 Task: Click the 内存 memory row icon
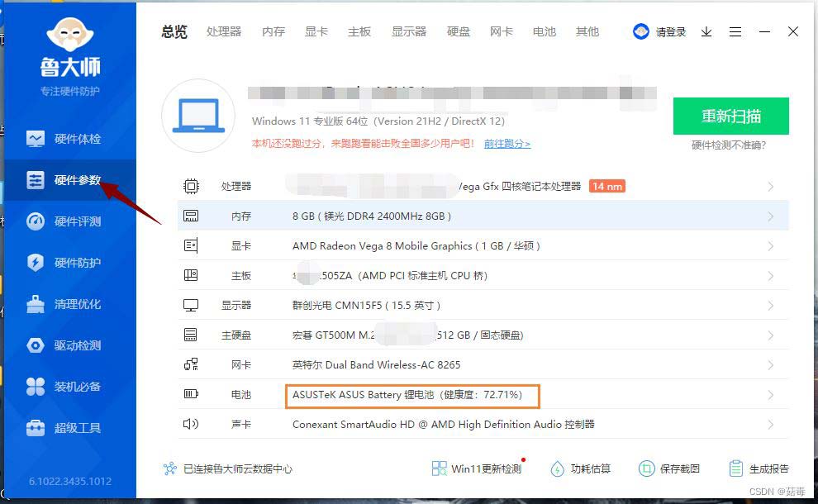(191, 216)
